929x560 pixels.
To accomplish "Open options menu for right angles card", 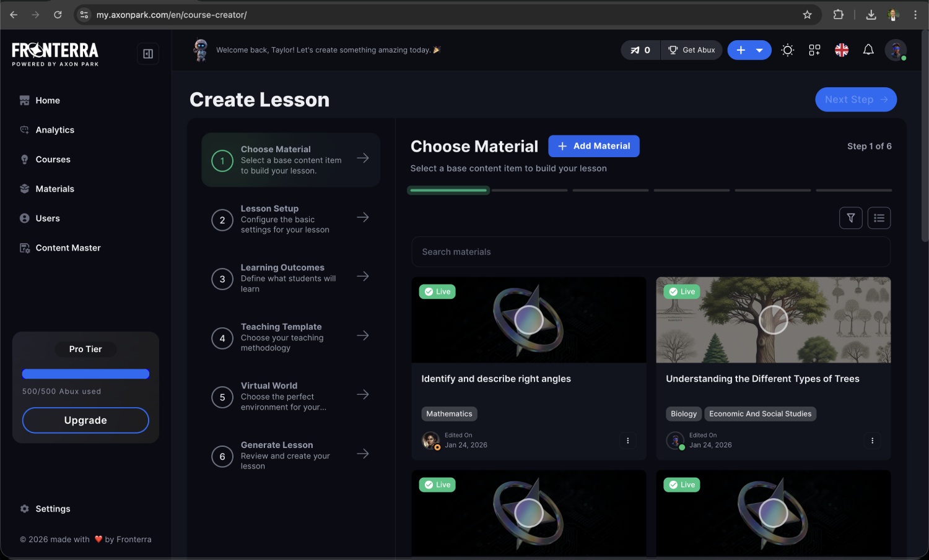I will pyautogui.click(x=627, y=441).
